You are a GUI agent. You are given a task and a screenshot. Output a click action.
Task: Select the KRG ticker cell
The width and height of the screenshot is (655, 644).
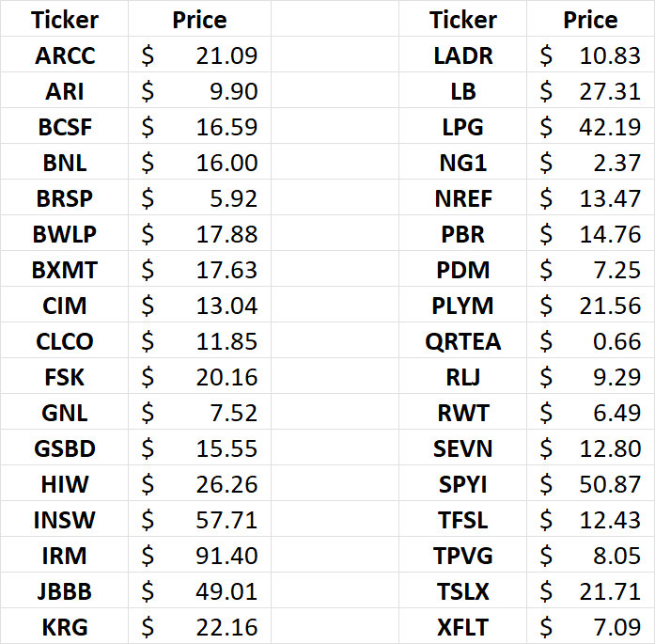click(65, 627)
